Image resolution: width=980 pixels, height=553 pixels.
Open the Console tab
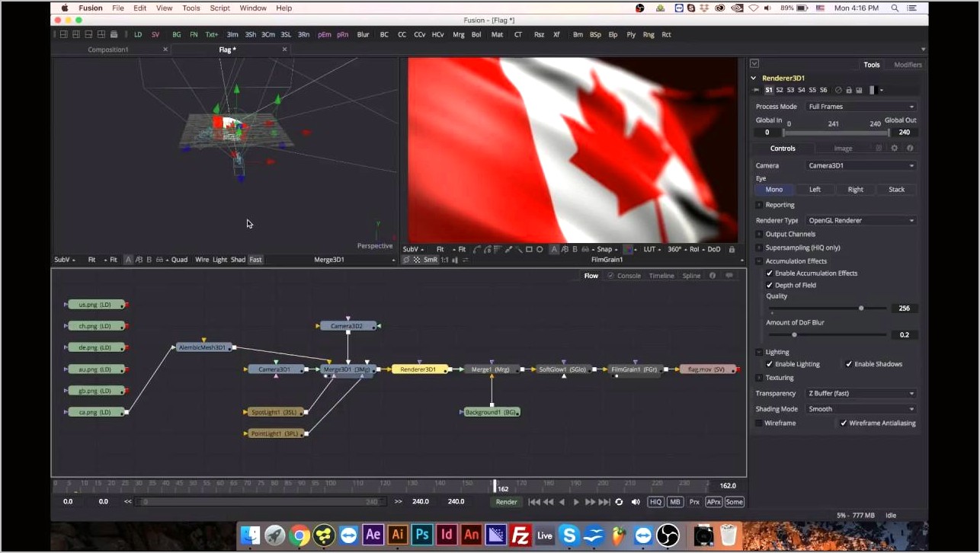(x=629, y=276)
